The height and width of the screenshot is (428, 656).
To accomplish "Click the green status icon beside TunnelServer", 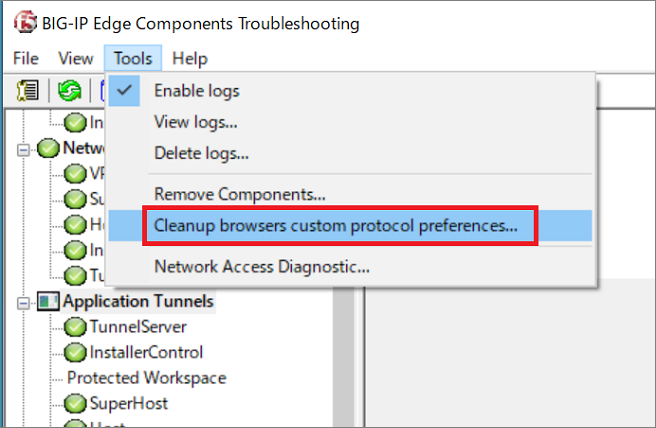I will (x=75, y=327).
